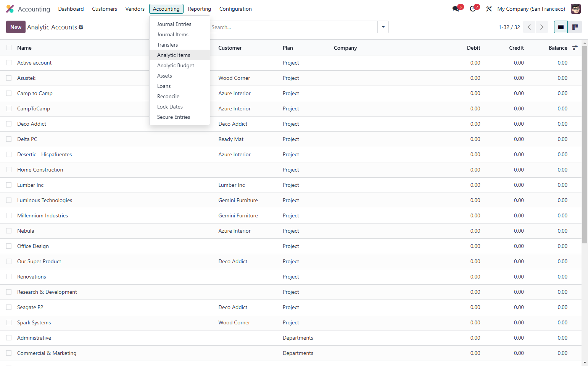The width and height of the screenshot is (588, 366).
Task: Click the New button
Action: pyautogui.click(x=16, y=27)
